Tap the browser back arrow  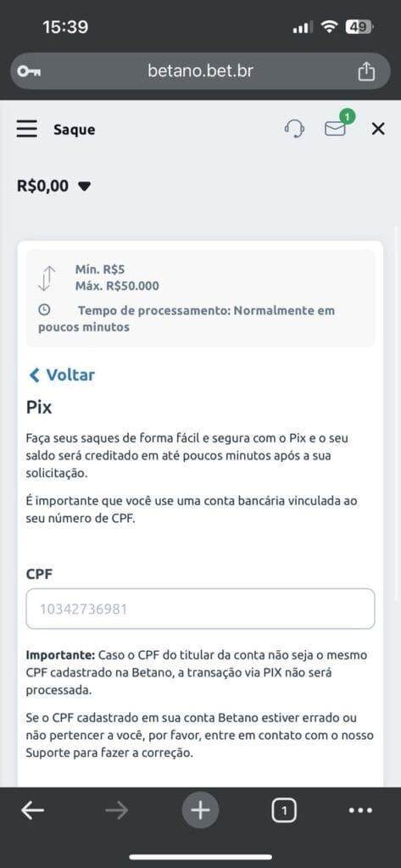click(x=33, y=811)
